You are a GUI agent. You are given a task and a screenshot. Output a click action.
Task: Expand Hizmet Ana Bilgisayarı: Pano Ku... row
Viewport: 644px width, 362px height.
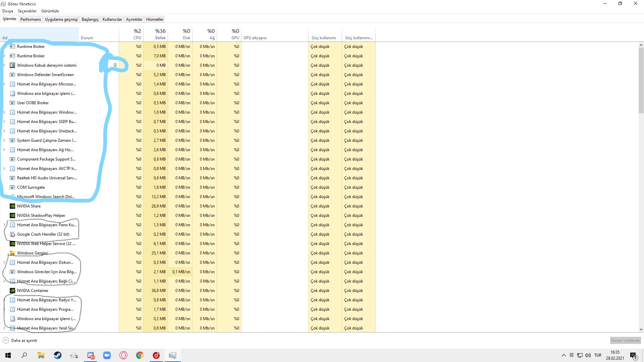click(4, 225)
